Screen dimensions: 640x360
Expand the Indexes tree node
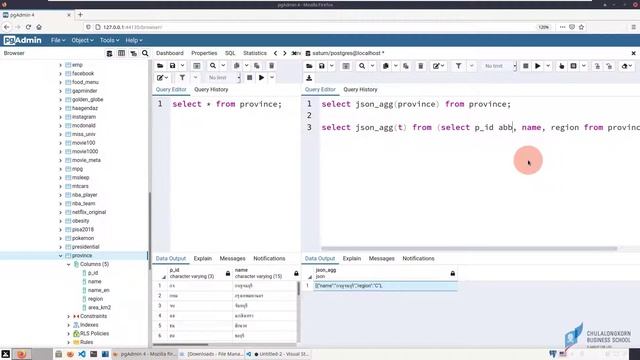pyautogui.click(x=69, y=325)
